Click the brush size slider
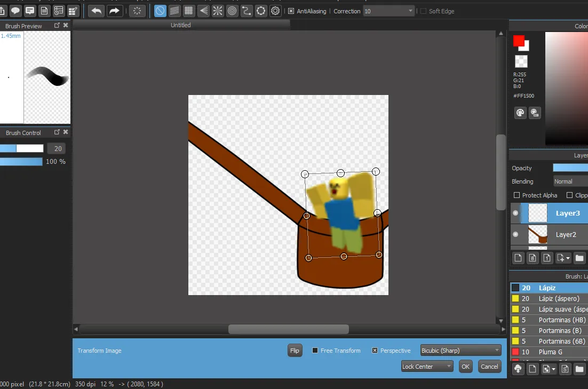The height and width of the screenshot is (389, 588). (x=21, y=148)
